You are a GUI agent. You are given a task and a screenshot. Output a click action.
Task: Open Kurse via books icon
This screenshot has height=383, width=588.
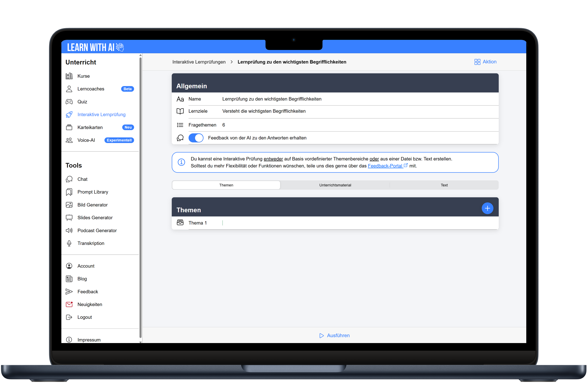[x=69, y=76]
